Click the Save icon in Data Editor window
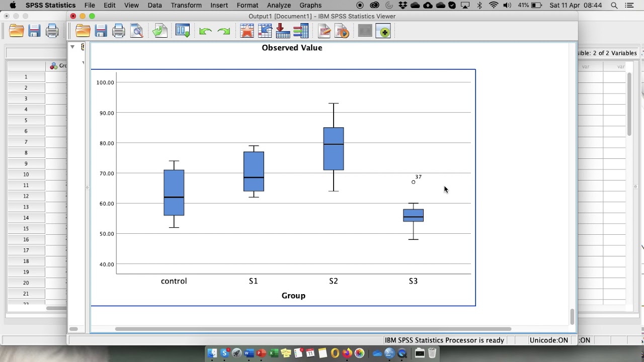Image resolution: width=644 pixels, height=362 pixels. (34, 31)
